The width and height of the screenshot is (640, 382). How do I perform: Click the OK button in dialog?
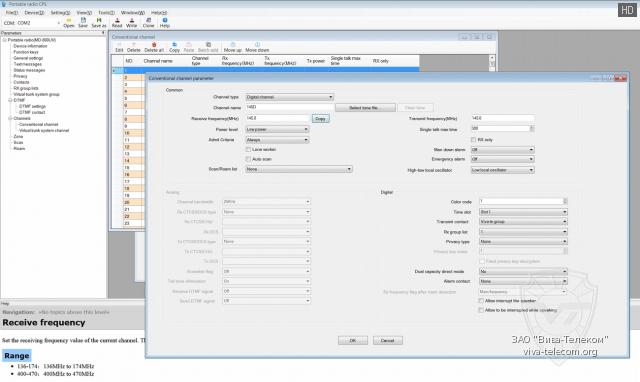[353, 340]
